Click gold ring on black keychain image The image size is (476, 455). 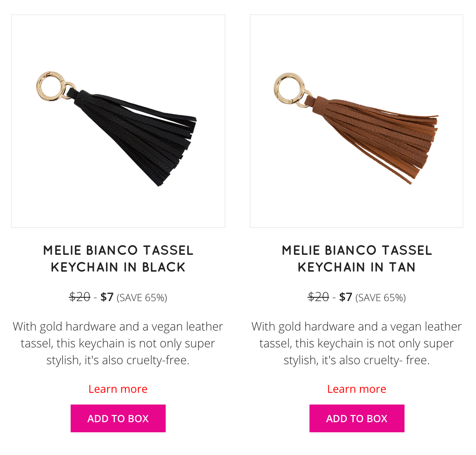51,86
